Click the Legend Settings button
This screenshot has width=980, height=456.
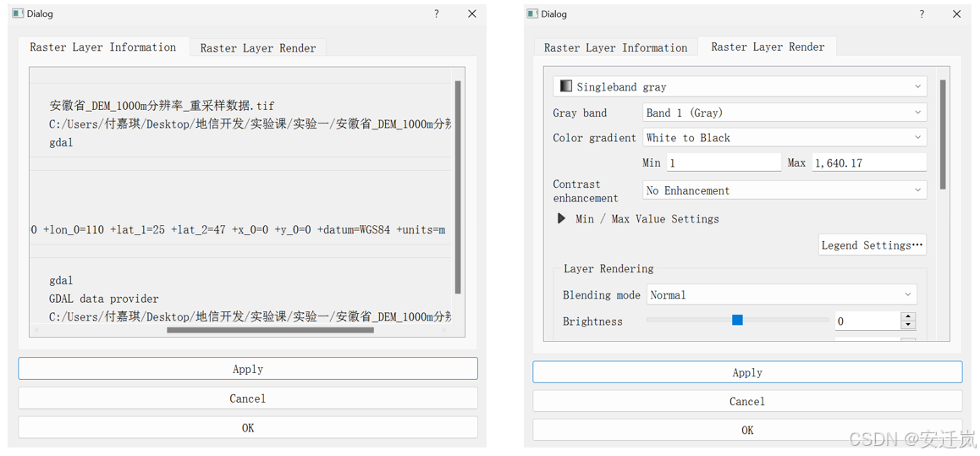pyautogui.click(x=872, y=245)
